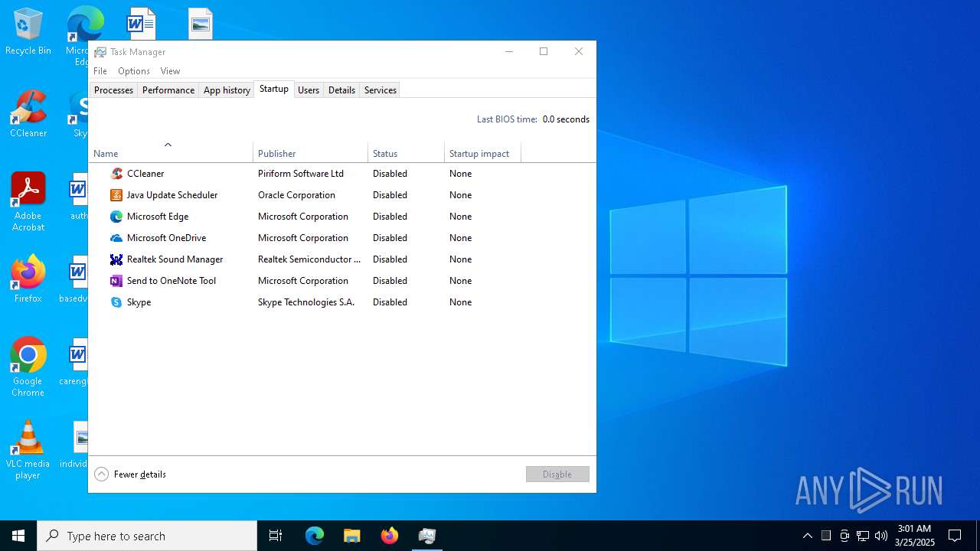Click the Disable button

point(557,474)
